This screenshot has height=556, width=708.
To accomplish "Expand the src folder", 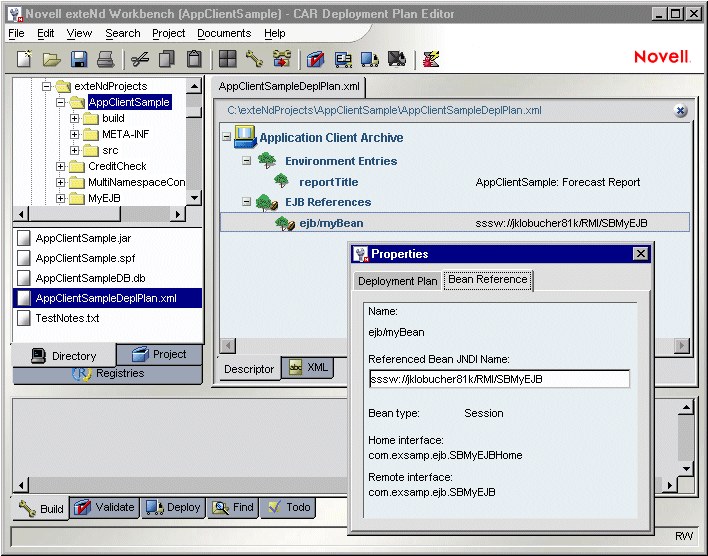I will [x=75, y=150].
